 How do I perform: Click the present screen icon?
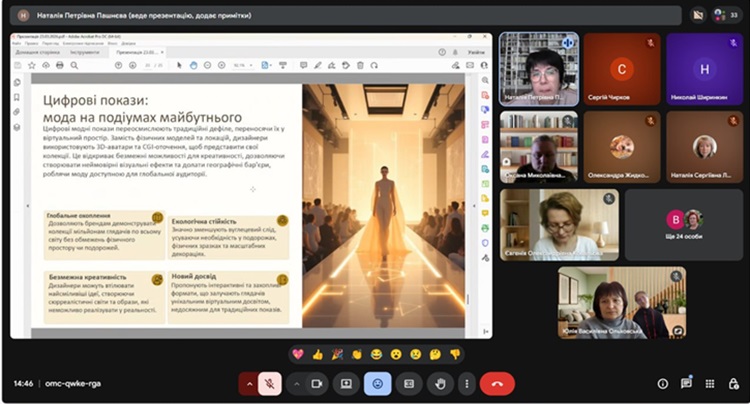pyautogui.click(x=347, y=383)
